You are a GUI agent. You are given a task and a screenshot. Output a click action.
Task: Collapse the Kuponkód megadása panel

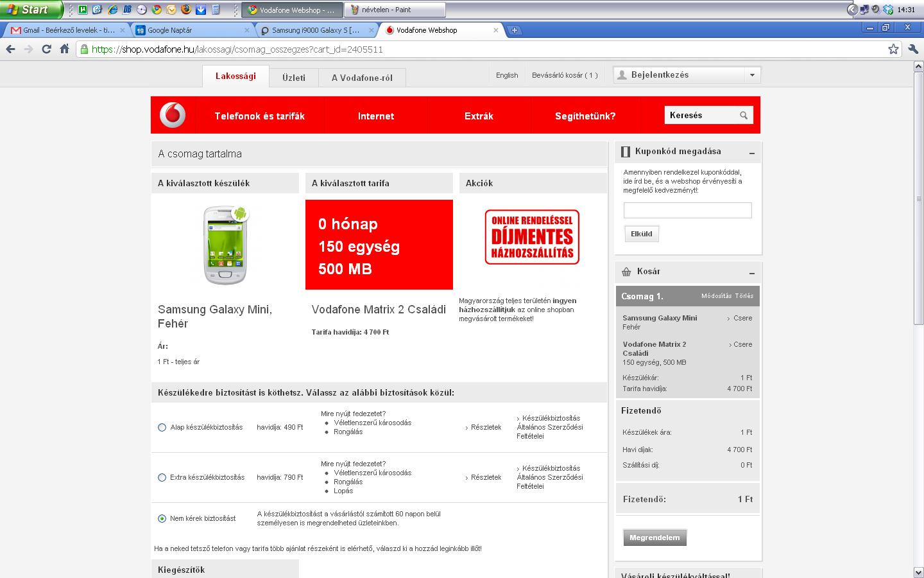tap(751, 152)
